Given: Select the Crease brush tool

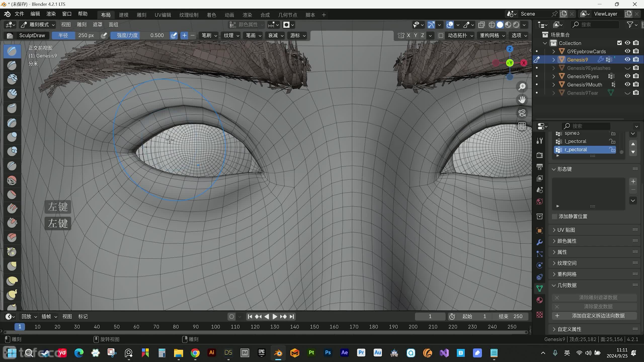Looking at the screenshot, I should click(12, 166).
